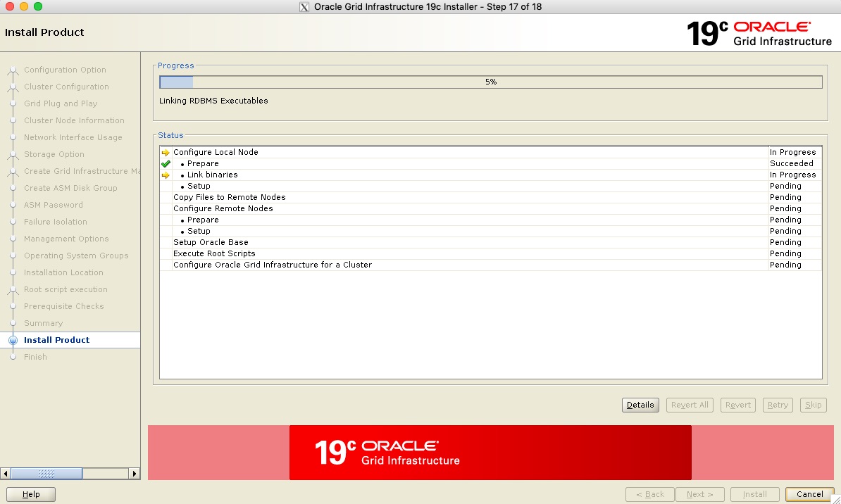Click the Revert All button
Image resolution: width=841 pixels, height=504 pixels.
click(690, 405)
